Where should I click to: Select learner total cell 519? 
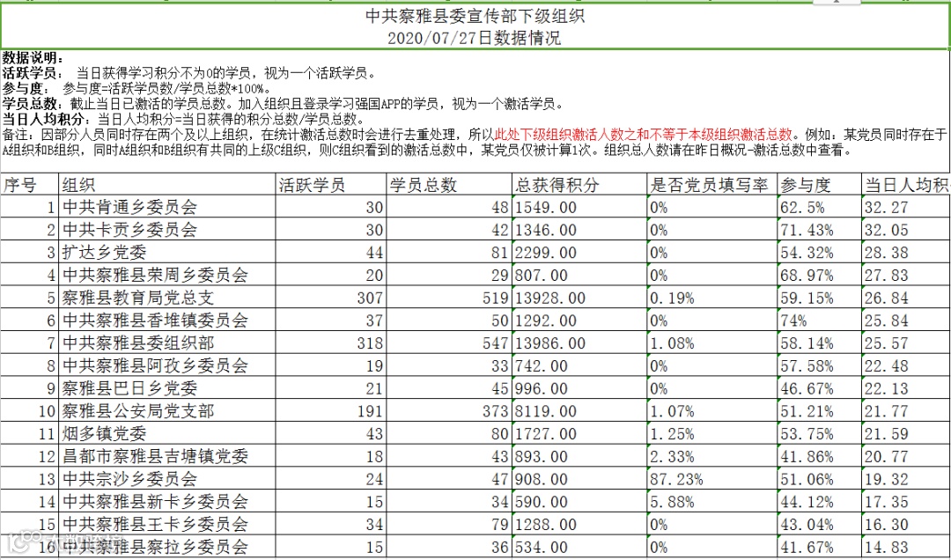[449, 298]
